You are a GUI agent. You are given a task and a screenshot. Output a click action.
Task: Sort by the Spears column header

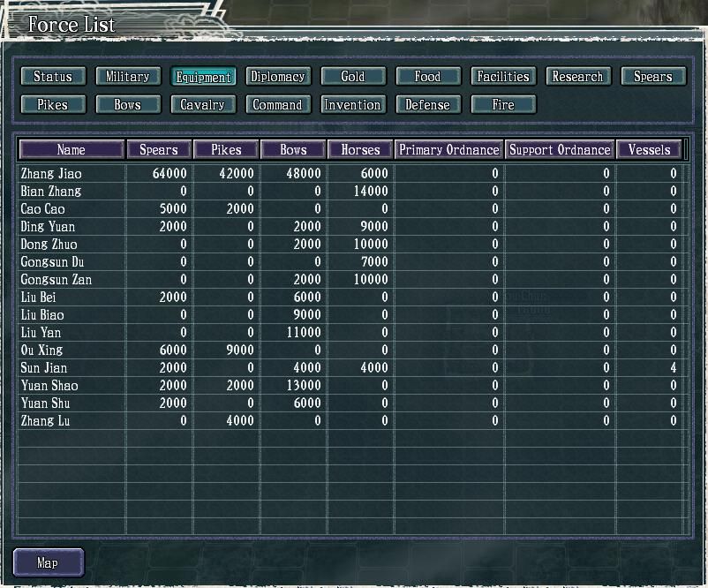(159, 150)
